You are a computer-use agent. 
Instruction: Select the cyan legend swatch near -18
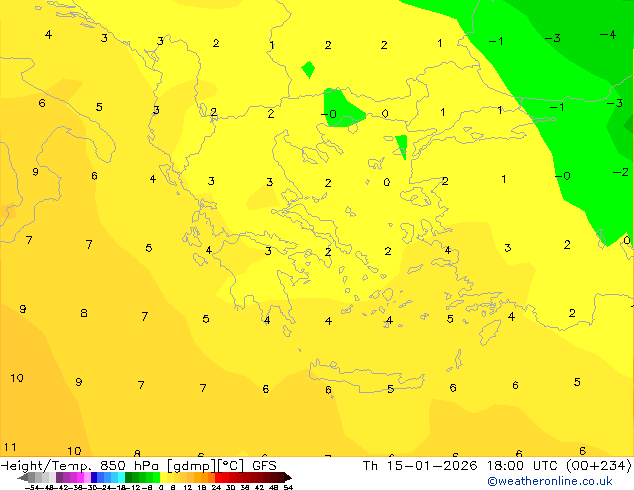[122, 477]
